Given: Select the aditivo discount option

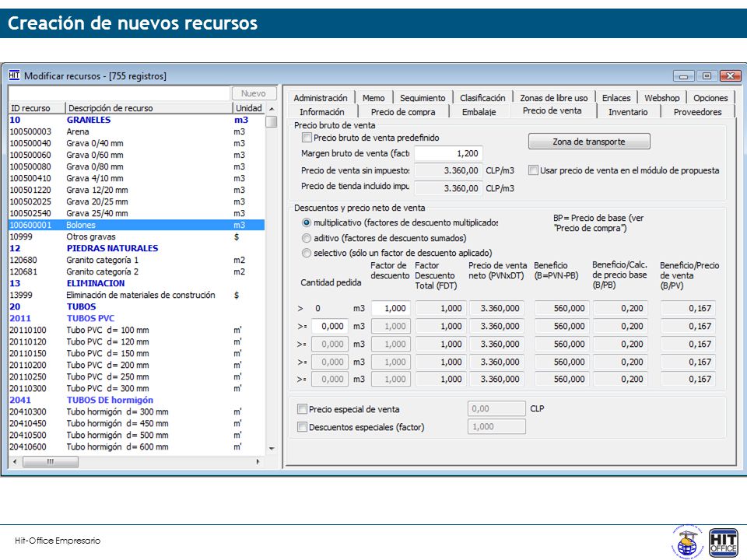Looking at the screenshot, I should pos(307,238).
